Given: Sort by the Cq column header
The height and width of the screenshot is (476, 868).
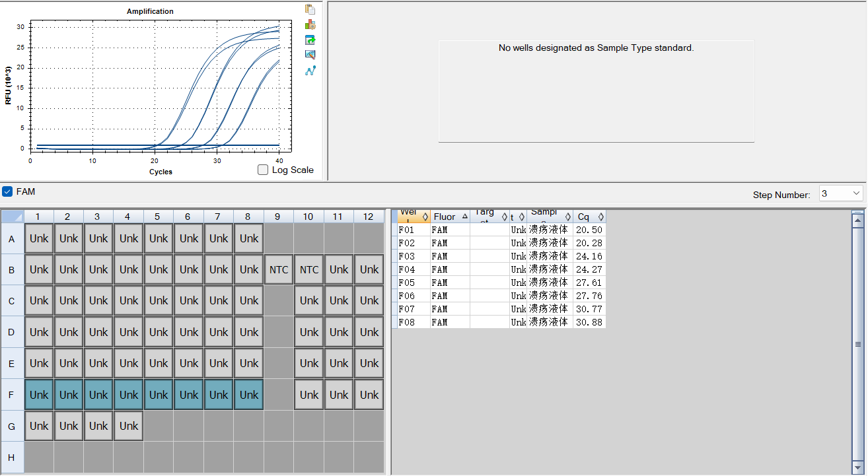Looking at the screenshot, I should (x=589, y=217).
